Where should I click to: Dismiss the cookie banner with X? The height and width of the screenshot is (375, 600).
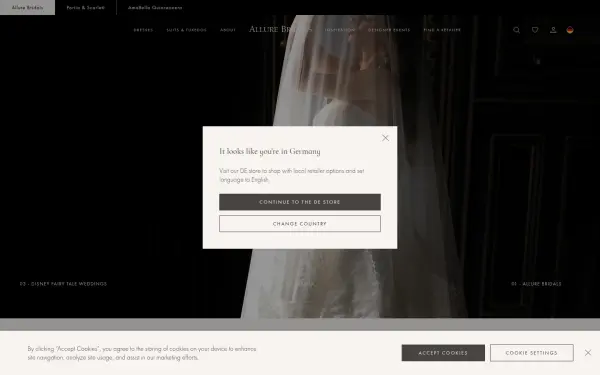588,352
